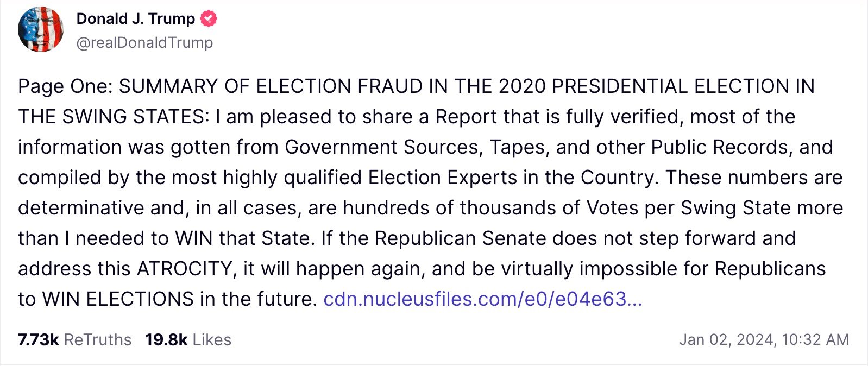Click the flag-painted profile avatar
868x366 pixels.
[x=41, y=29]
